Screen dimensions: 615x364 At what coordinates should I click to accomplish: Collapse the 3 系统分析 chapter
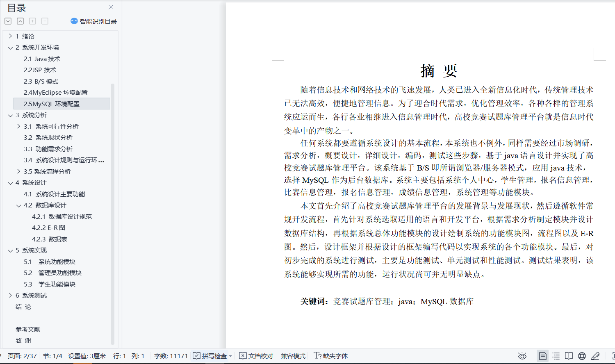10,115
